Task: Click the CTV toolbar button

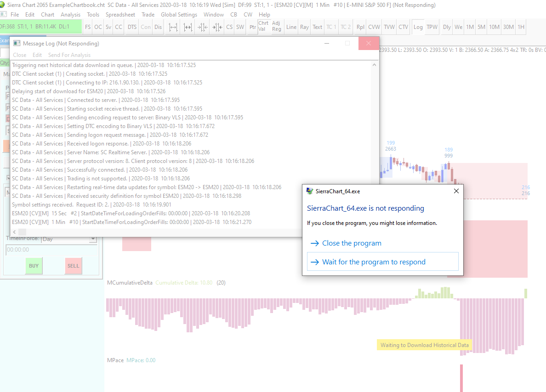Action: [403, 27]
